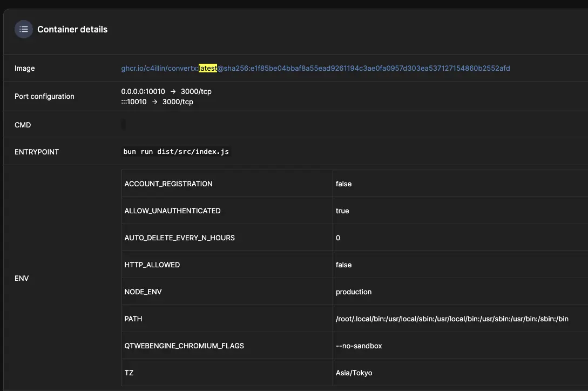Screen dimensions: 588x391
Task: Click the QTWEBENGINE_CHROMIUM_FLAGS variable name
Action: click(x=184, y=346)
